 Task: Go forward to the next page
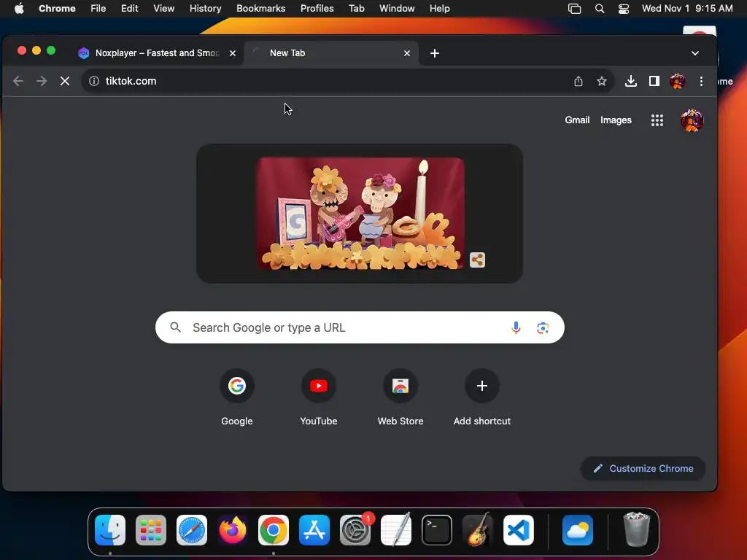pyautogui.click(x=42, y=81)
